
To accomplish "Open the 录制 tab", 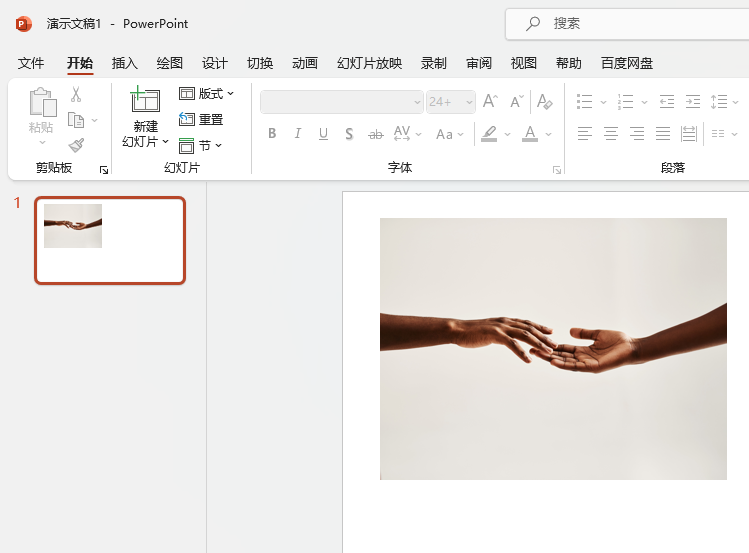I will tap(434, 63).
